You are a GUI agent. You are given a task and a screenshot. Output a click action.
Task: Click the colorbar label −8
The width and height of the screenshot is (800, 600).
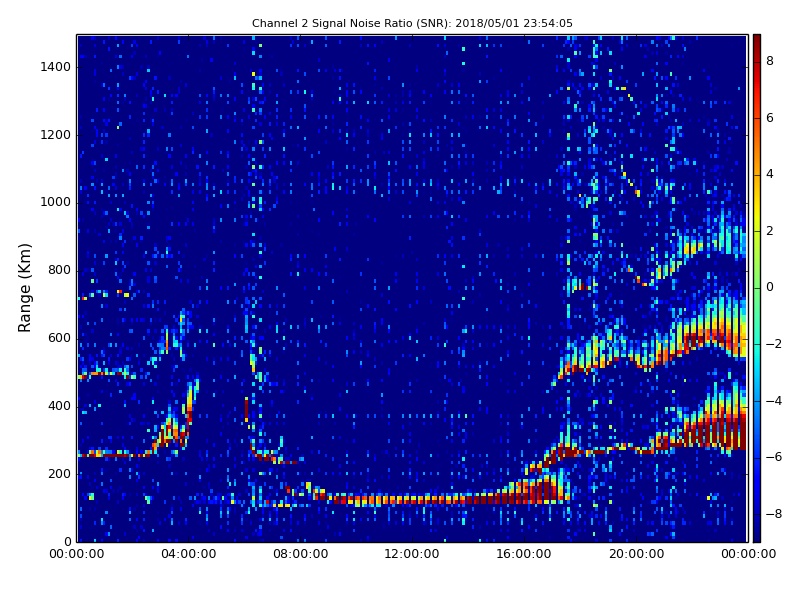click(x=774, y=514)
